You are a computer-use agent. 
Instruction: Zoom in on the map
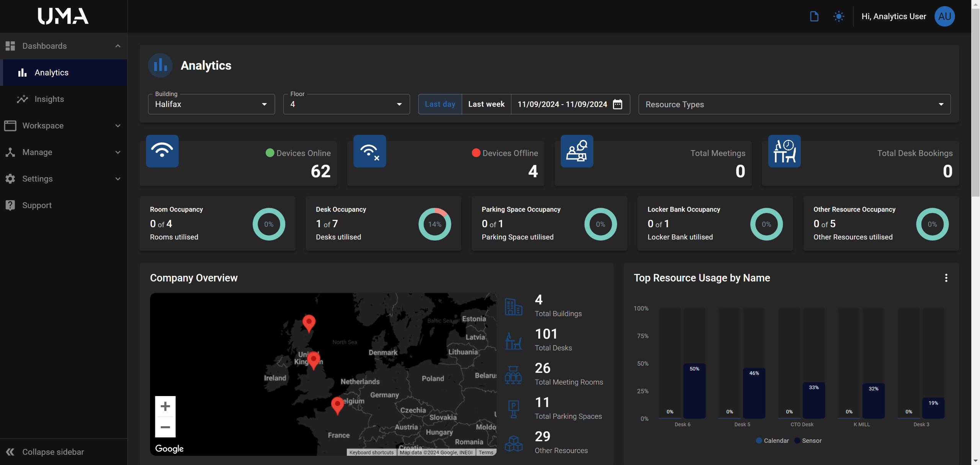tap(165, 406)
